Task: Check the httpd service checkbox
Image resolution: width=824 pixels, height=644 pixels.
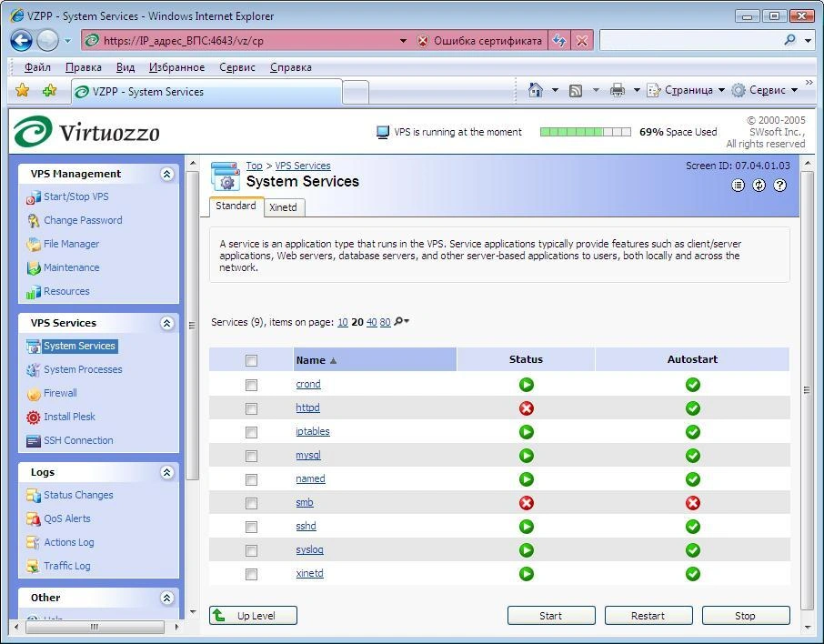Action: (251, 408)
